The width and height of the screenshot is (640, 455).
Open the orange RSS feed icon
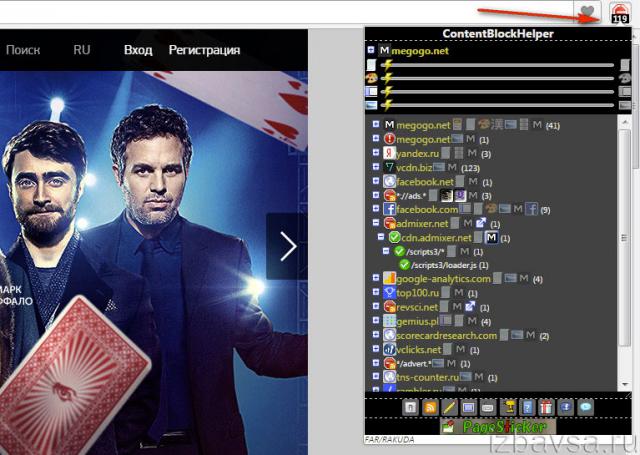click(x=430, y=407)
